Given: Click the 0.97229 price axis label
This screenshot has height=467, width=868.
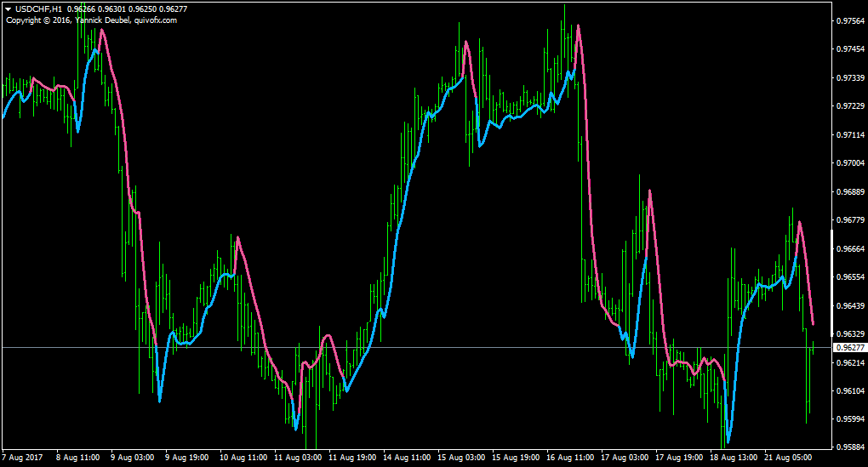Looking at the screenshot, I should point(850,106).
